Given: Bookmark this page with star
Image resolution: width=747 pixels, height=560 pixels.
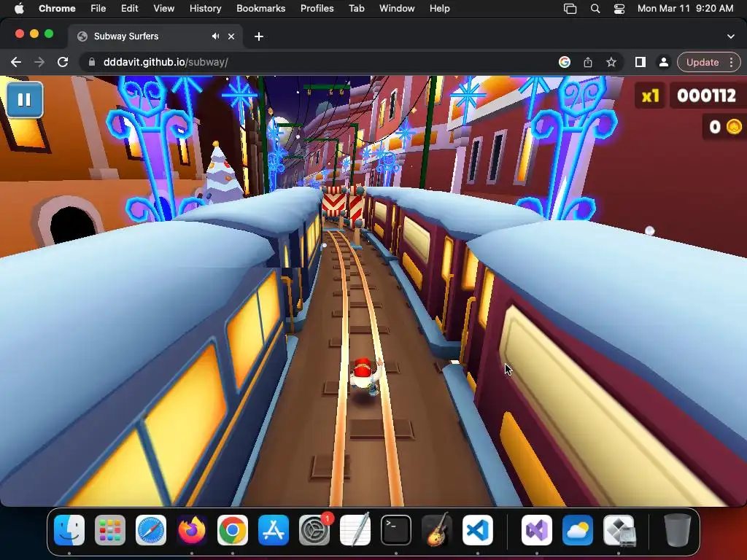Looking at the screenshot, I should (x=611, y=62).
